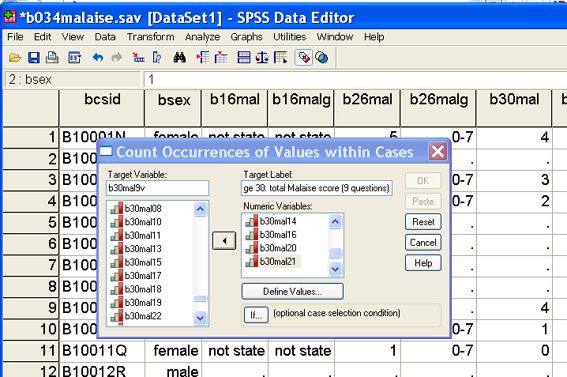567x377 pixels.
Task: Open the Dialog Recall toolbar icon
Action: click(x=74, y=57)
